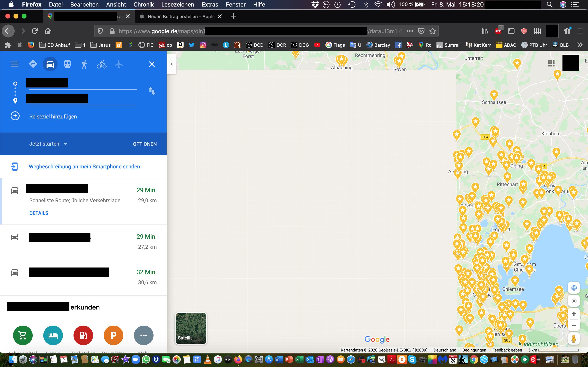The height and width of the screenshot is (367, 588).
Task: Swap start and destination arrows
Action: pyautogui.click(x=152, y=91)
